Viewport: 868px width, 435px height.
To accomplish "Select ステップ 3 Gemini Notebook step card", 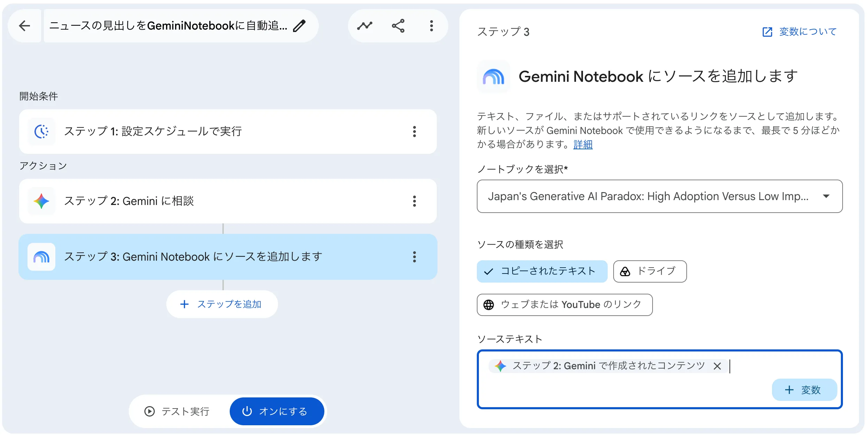I will [x=228, y=257].
